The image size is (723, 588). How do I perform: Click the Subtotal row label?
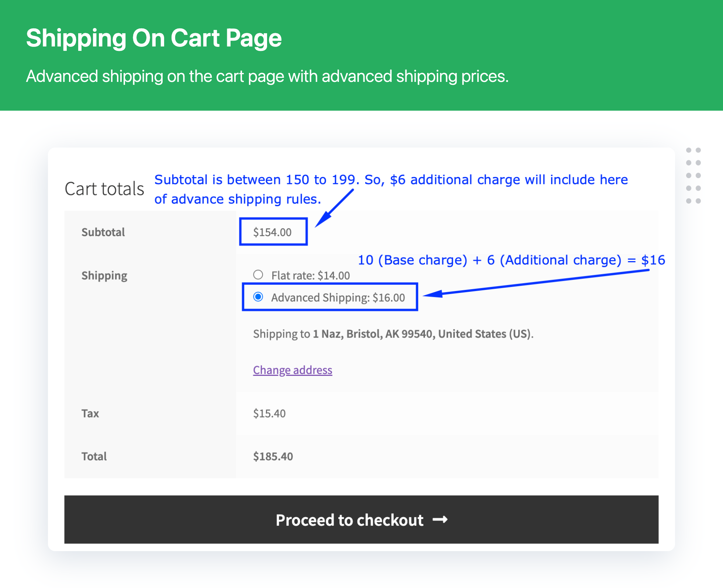click(103, 232)
